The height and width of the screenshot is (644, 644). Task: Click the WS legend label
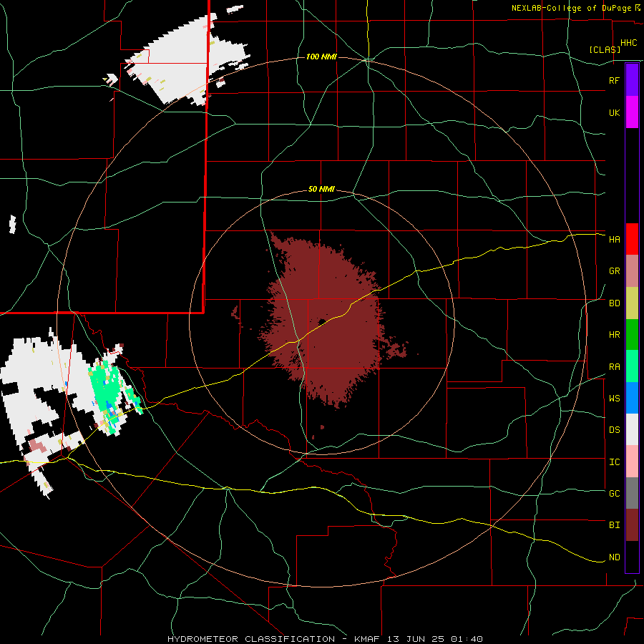click(614, 399)
